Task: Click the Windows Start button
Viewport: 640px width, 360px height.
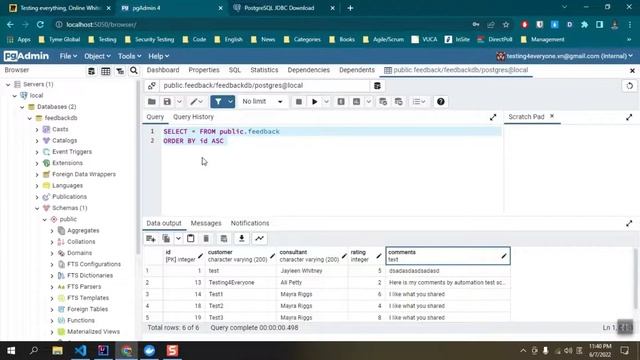Action: tap(11, 351)
